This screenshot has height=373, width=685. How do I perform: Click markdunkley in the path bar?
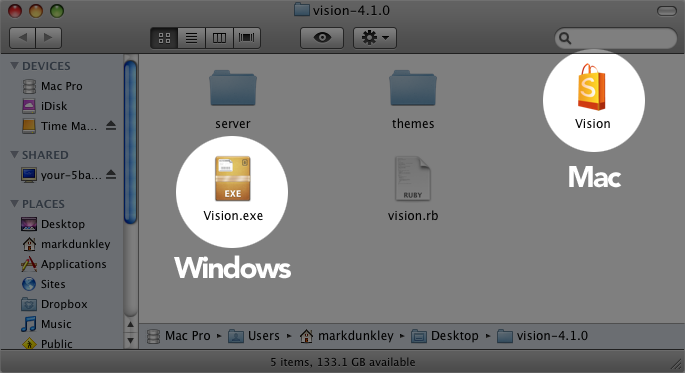pos(346,336)
